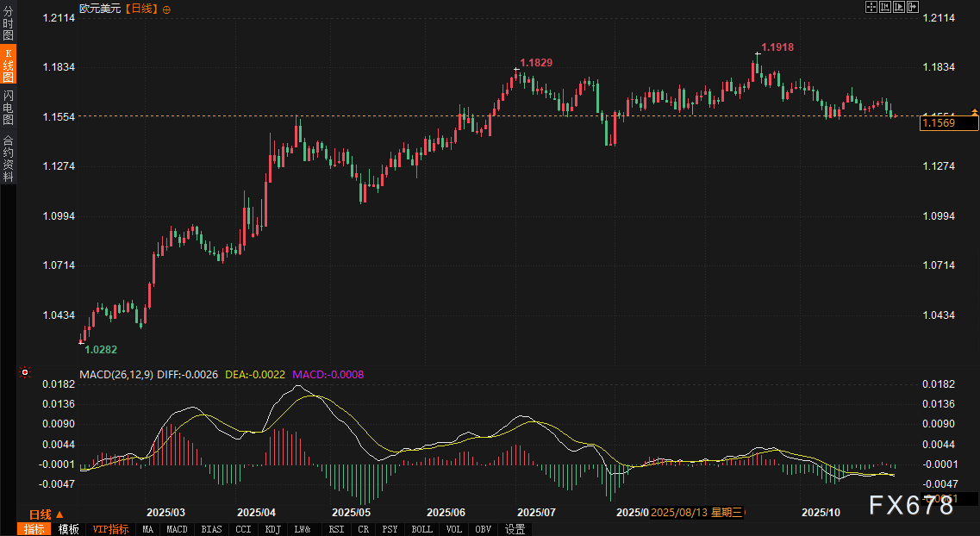Open the 设置 settings button

(515, 529)
